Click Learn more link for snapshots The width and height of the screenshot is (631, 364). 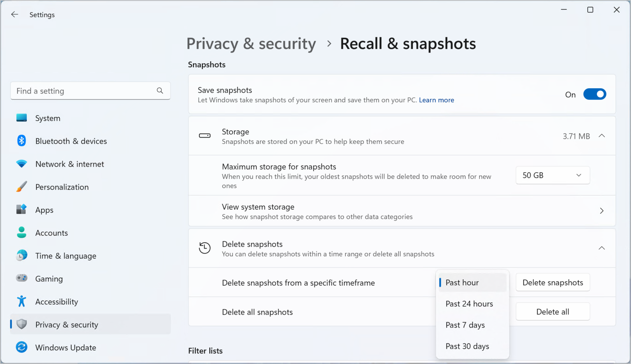pos(436,100)
